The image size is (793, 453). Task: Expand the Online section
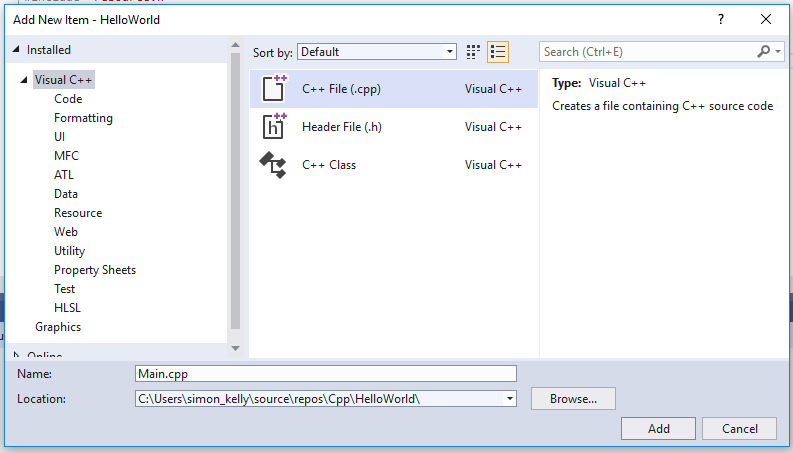(x=16, y=355)
